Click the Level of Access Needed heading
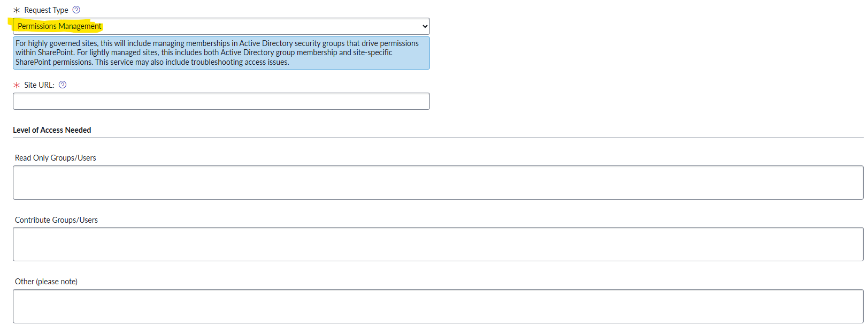The width and height of the screenshot is (868, 333). (x=52, y=130)
